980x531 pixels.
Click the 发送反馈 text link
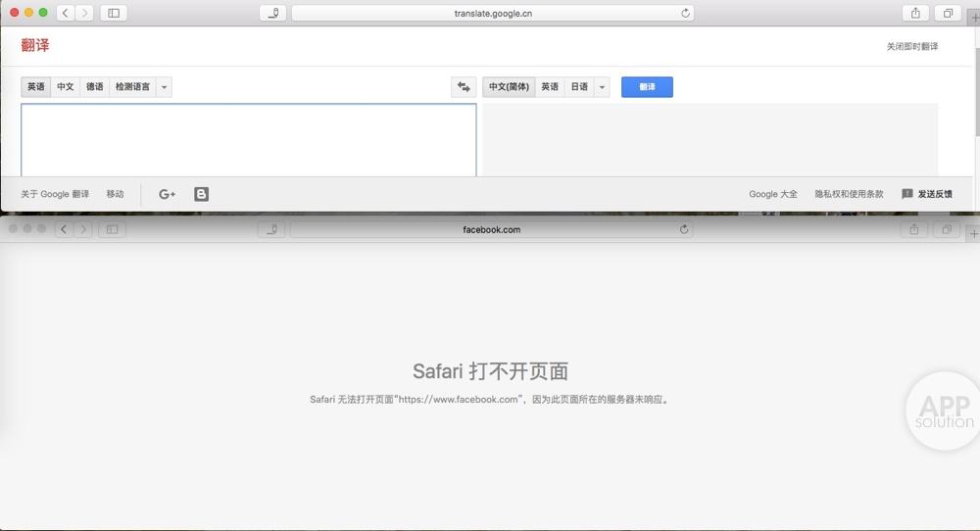pyautogui.click(x=935, y=194)
